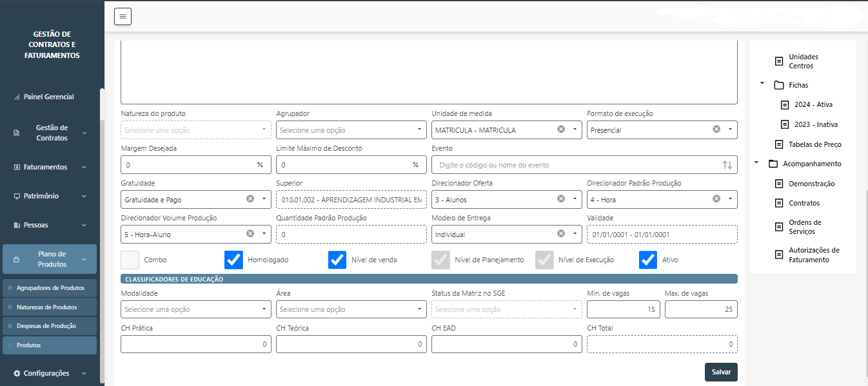868x386 pixels.
Task: Click the Configurações gear icon
Action: tap(17, 373)
